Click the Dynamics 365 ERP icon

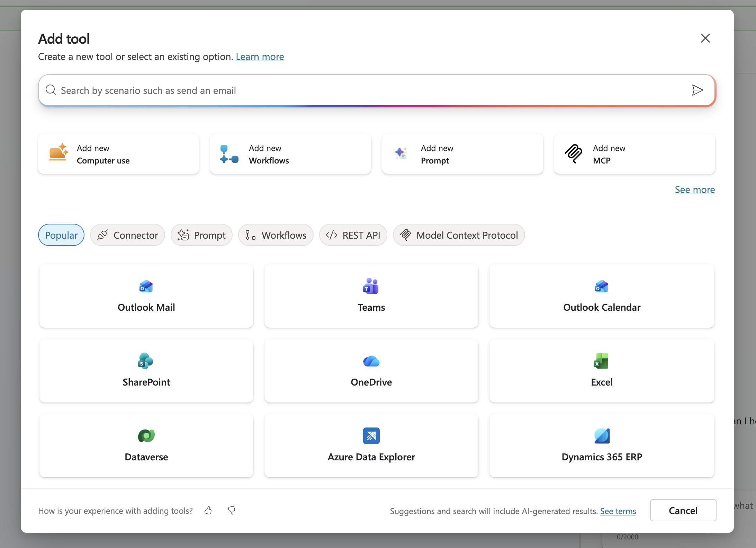tap(602, 436)
